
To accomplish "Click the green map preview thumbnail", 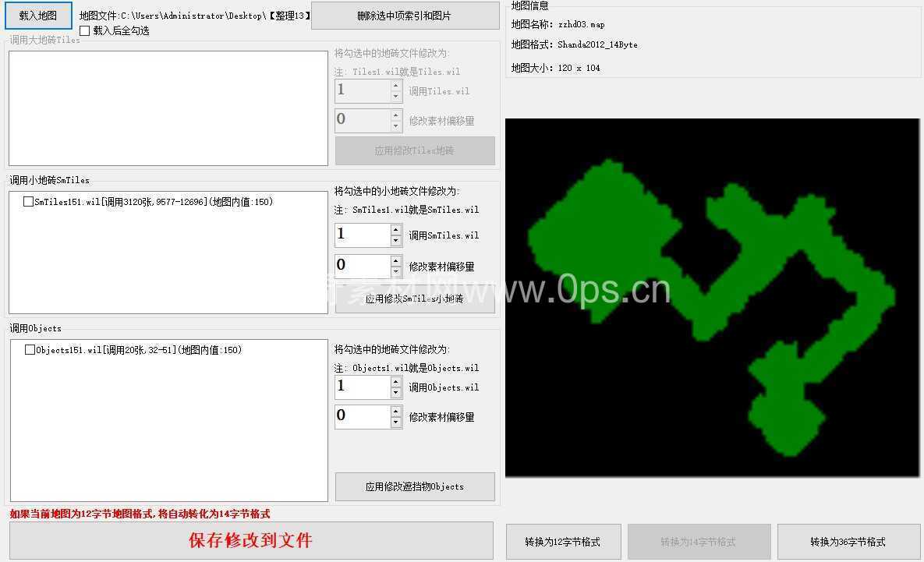I will tap(712, 298).
